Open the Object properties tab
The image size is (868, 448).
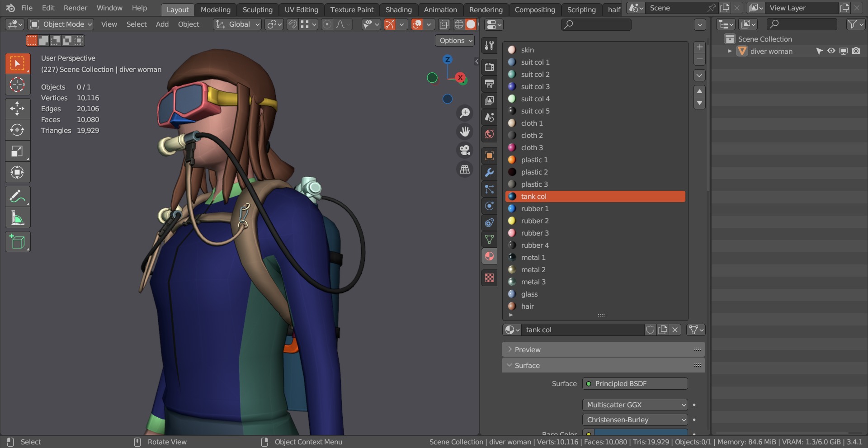[489, 156]
